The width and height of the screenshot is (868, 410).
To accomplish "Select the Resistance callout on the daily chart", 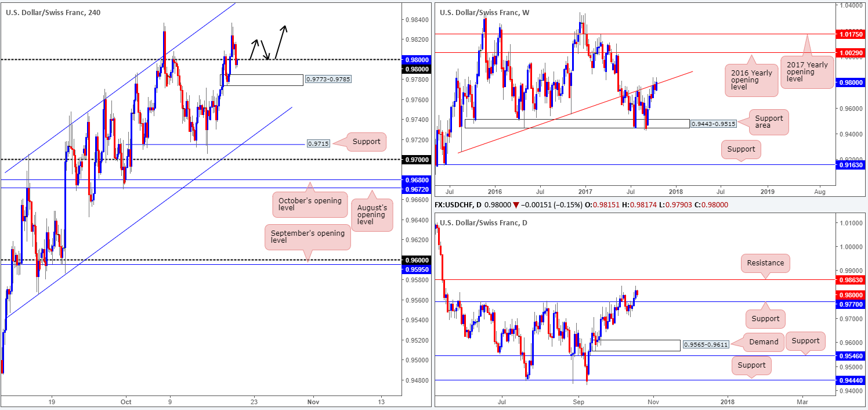I will point(765,263).
